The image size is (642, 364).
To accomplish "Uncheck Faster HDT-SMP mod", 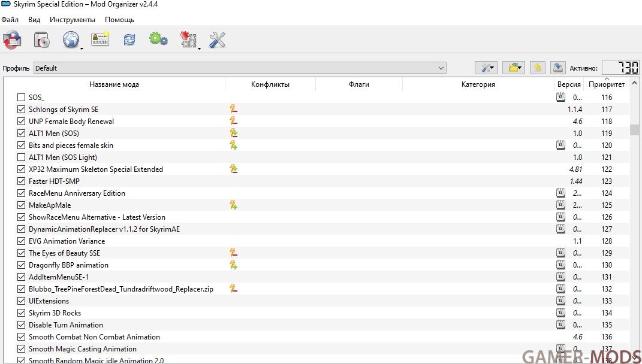I will [x=22, y=181].
